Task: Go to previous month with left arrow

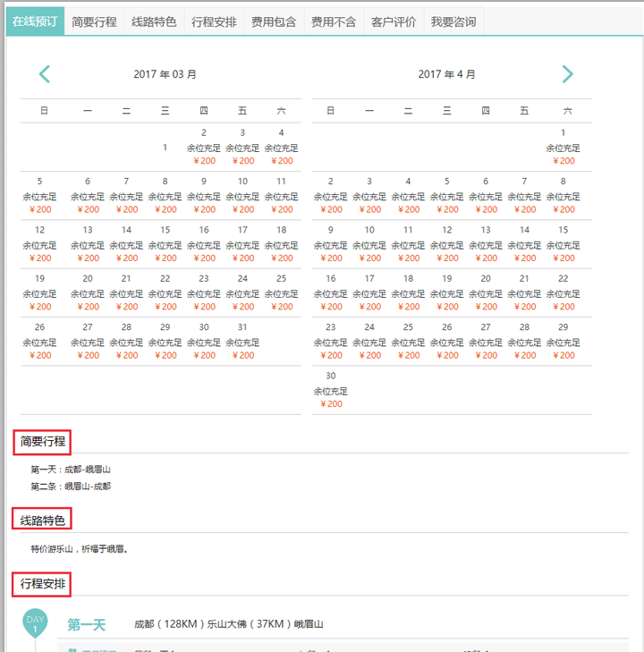Action: [x=45, y=74]
